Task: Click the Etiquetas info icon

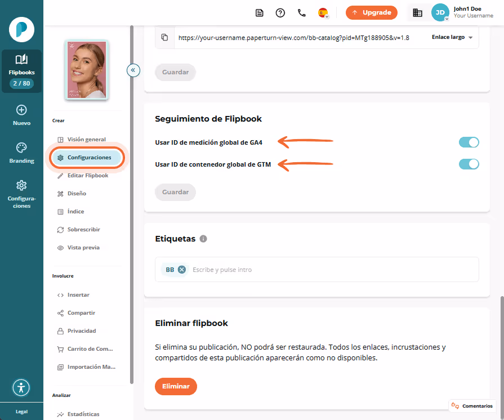Action: 203,239
